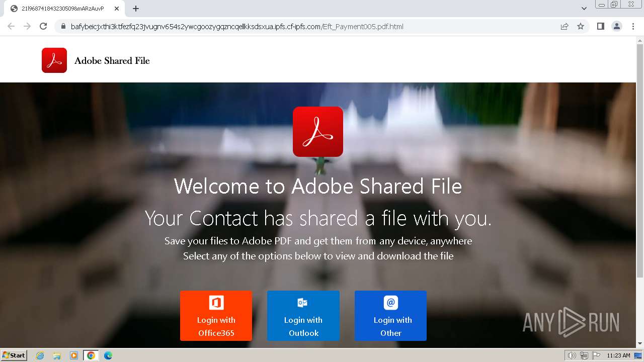644x362 pixels.
Task: Click the @ icon on Other button
Action: pos(391,303)
